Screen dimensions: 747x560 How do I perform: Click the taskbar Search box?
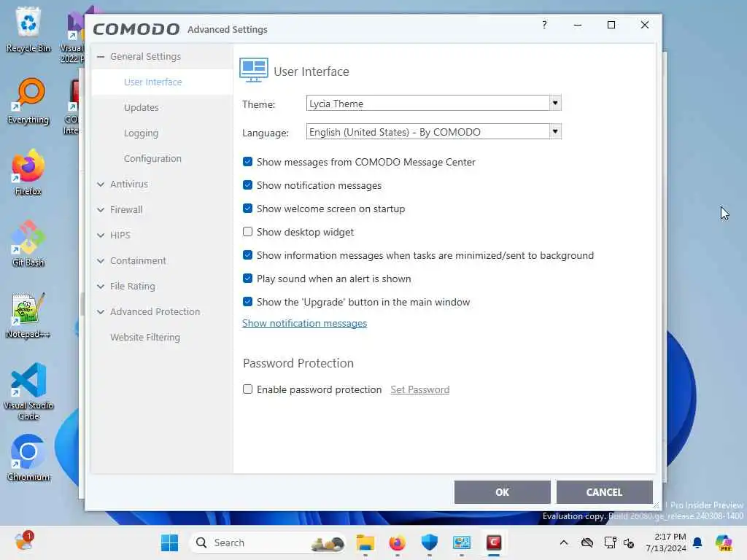[x=268, y=542]
